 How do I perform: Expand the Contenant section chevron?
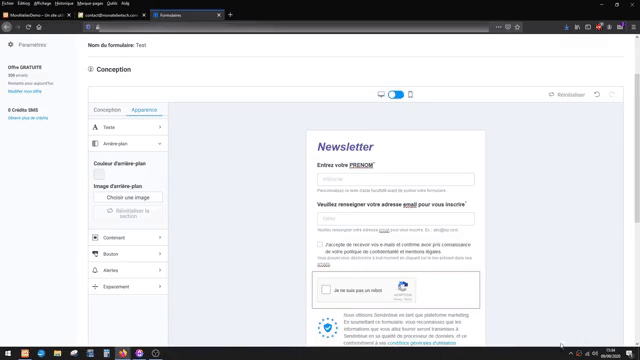tap(160, 238)
